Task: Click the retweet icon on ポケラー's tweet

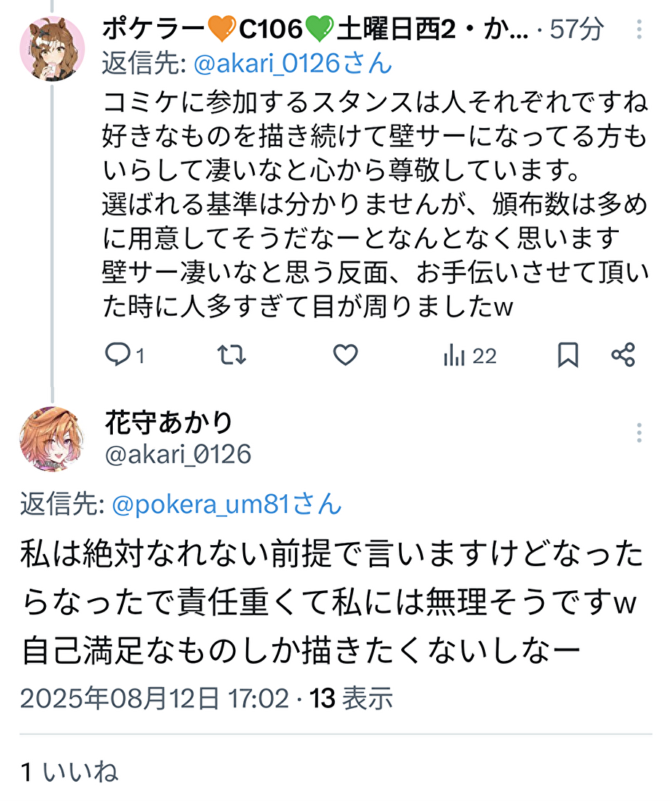Action: [x=232, y=355]
